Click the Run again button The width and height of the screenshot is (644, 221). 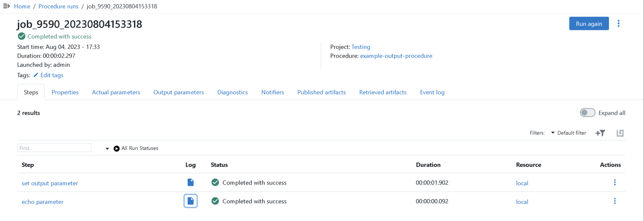click(589, 24)
